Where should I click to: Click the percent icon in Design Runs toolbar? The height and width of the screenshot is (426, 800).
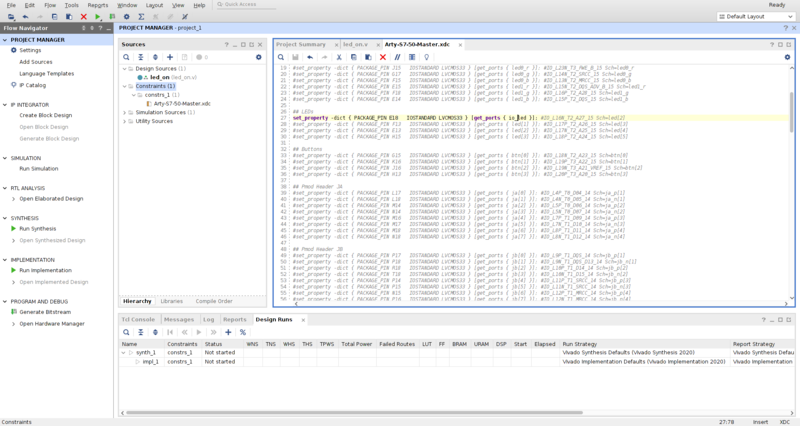[243, 332]
